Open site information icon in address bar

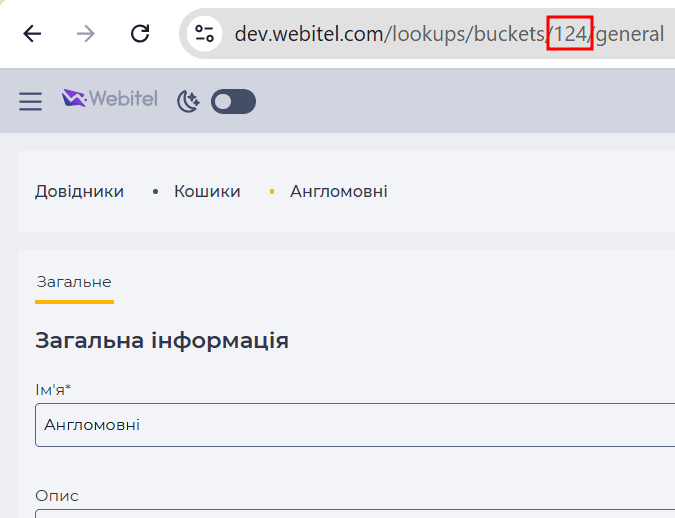[x=204, y=34]
